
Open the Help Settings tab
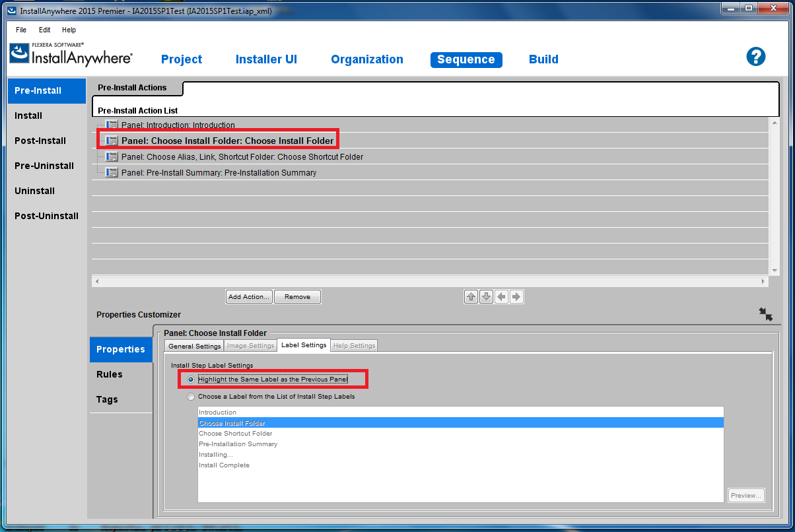tap(354, 346)
